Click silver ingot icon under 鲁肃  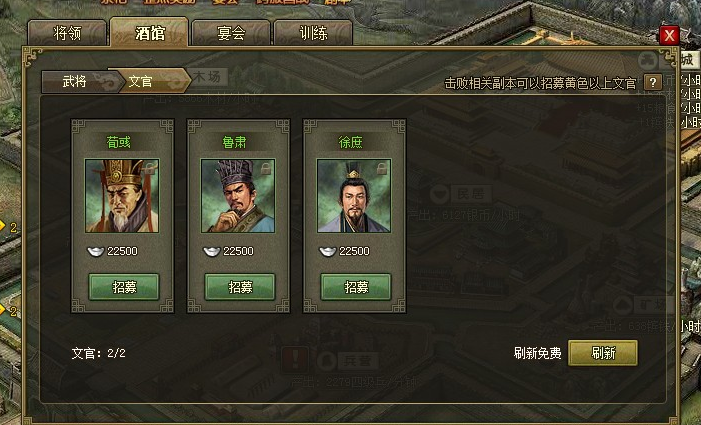pyautogui.click(x=211, y=251)
